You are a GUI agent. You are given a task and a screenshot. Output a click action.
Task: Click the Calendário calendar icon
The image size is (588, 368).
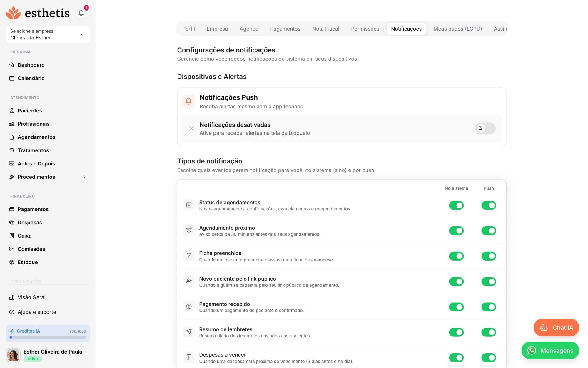click(12, 78)
